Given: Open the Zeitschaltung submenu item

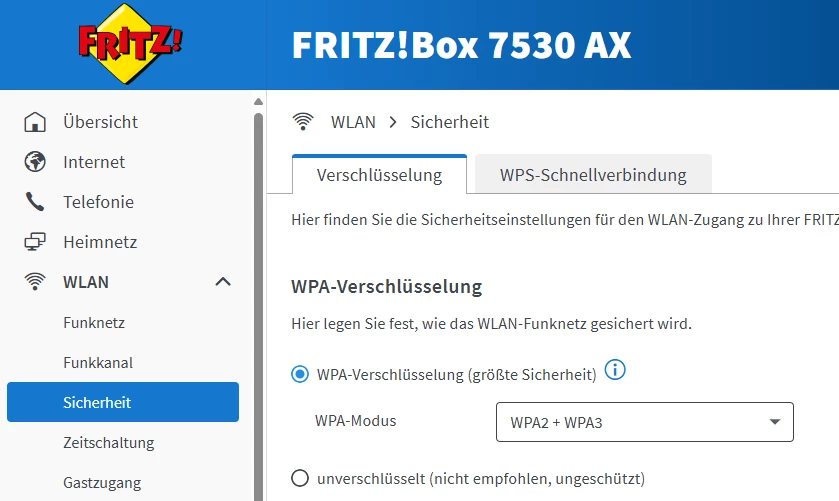Looking at the screenshot, I should point(109,443).
